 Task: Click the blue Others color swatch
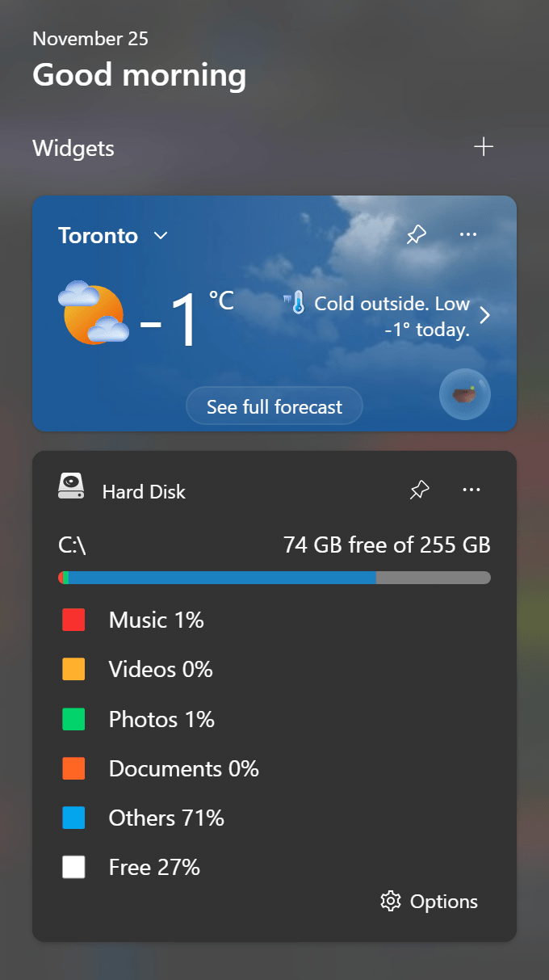pos(73,818)
